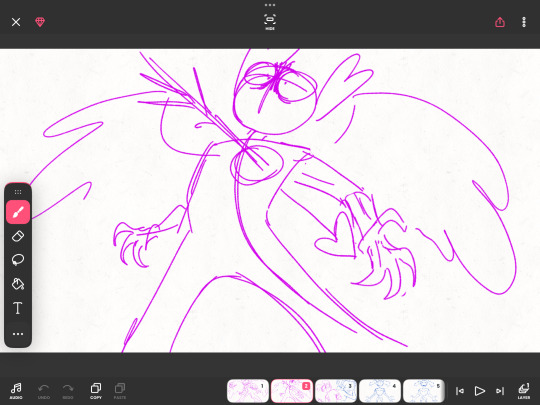Select the Lasso tool
540x405 pixels.
[x=18, y=260]
